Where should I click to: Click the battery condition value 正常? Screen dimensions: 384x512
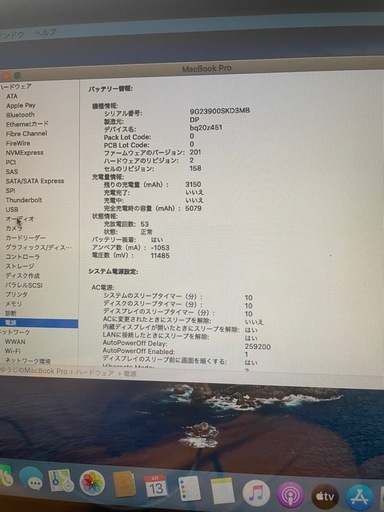coord(146,232)
